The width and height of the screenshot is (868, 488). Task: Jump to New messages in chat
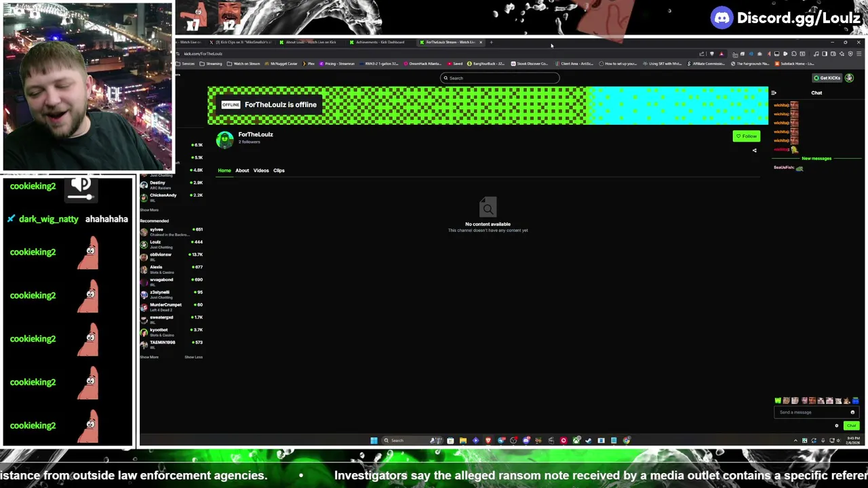[816, 159]
